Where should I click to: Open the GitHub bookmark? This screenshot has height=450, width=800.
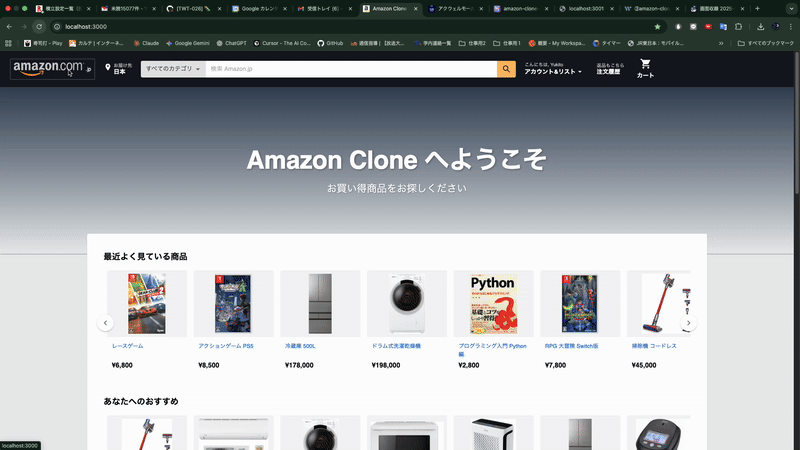[330, 43]
